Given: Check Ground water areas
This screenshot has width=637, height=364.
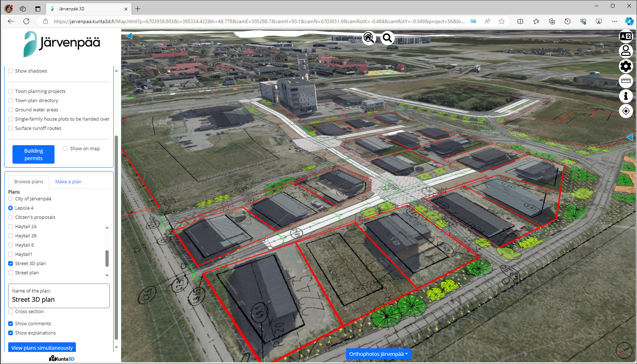Looking at the screenshot, I should 11,110.
